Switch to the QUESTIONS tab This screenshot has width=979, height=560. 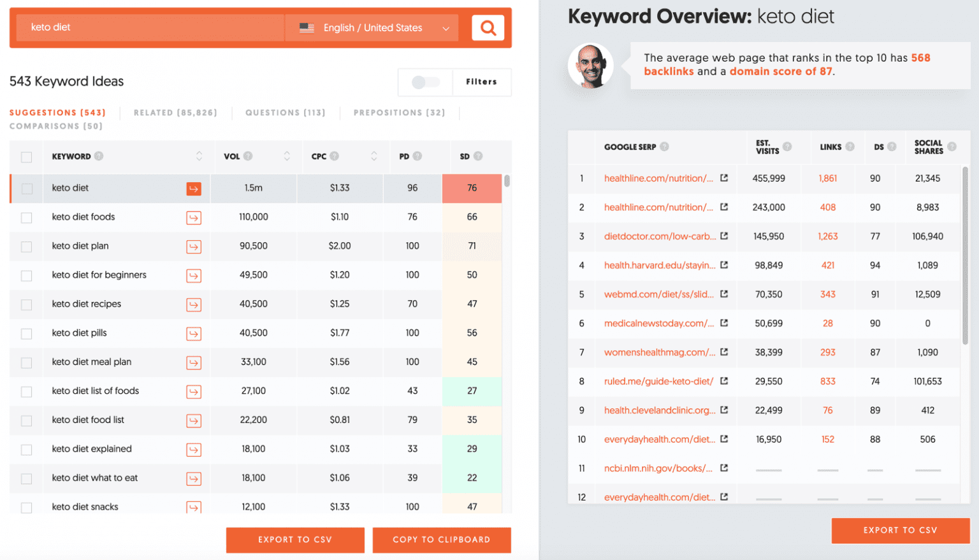click(x=285, y=112)
